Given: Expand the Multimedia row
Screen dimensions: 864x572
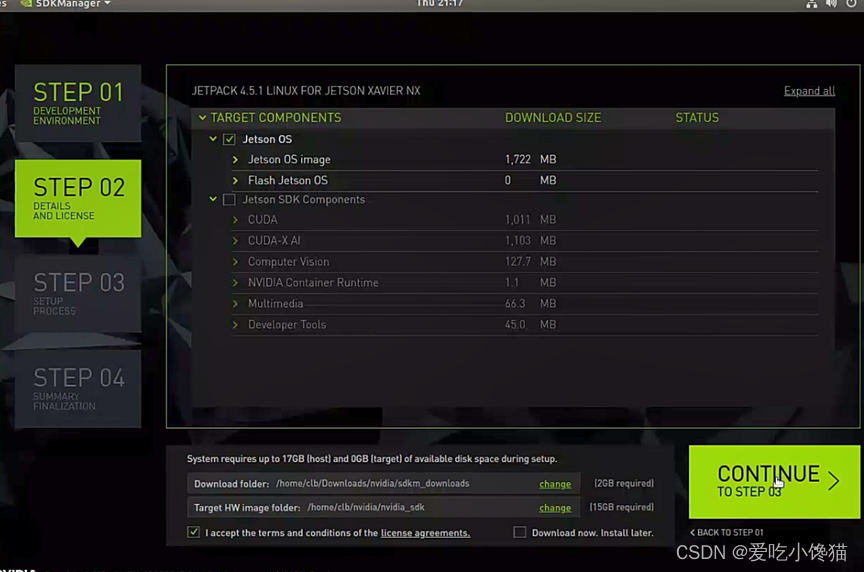Looking at the screenshot, I should click(x=235, y=304).
